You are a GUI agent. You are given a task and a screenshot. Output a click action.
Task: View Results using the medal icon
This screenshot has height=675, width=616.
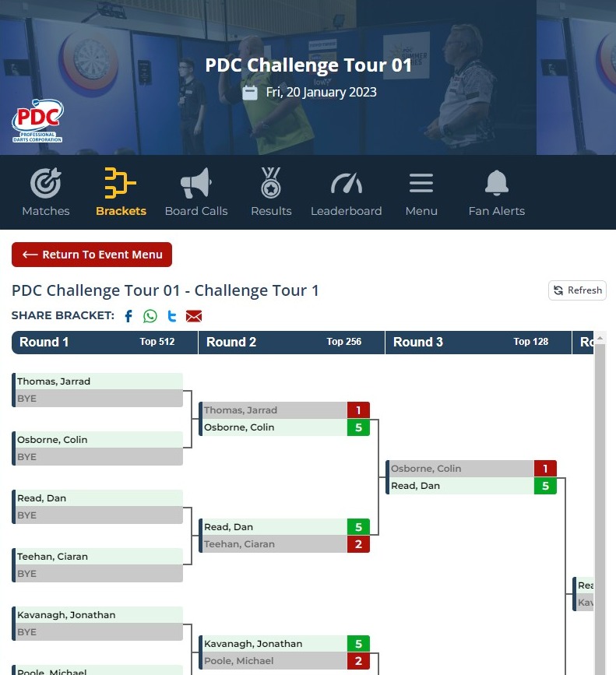pos(270,184)
